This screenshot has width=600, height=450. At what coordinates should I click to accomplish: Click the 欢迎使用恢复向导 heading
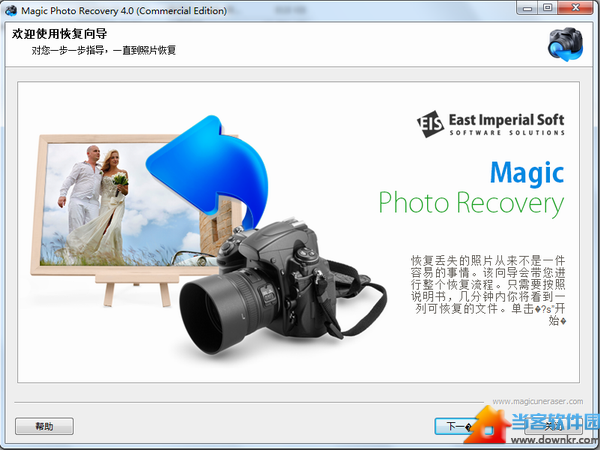[59, 34]
